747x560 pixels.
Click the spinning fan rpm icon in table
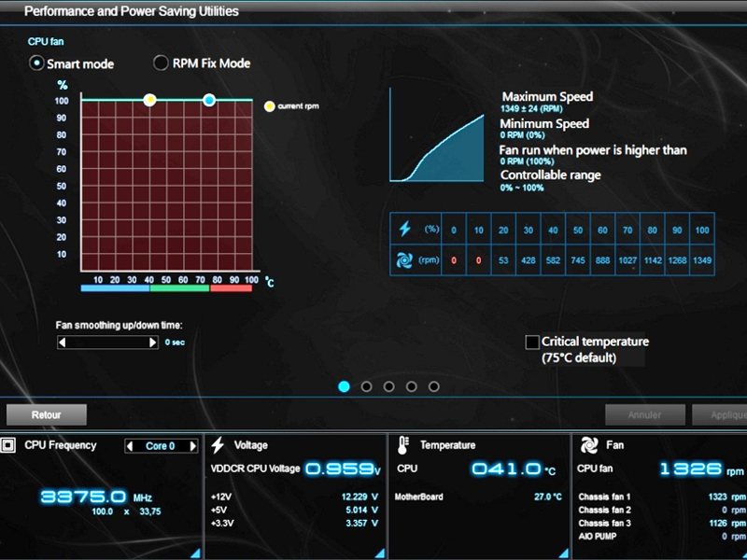[403, 259]
